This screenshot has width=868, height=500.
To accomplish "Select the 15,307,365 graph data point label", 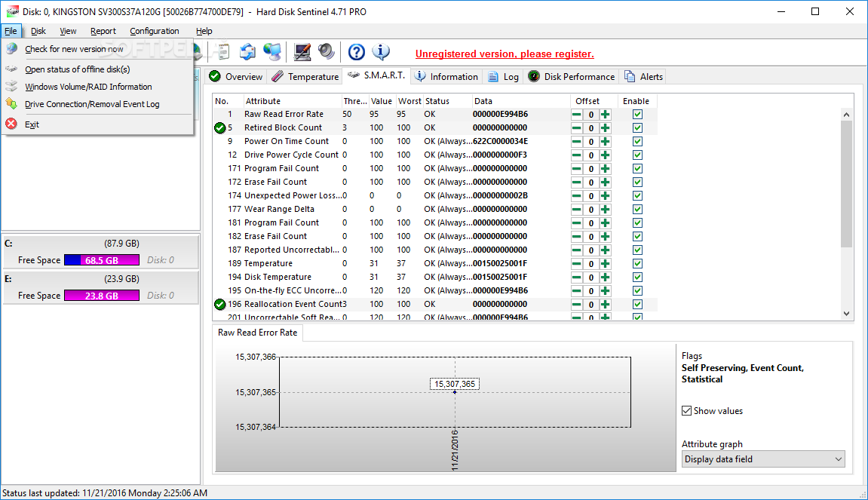I will tap(455, 384).
